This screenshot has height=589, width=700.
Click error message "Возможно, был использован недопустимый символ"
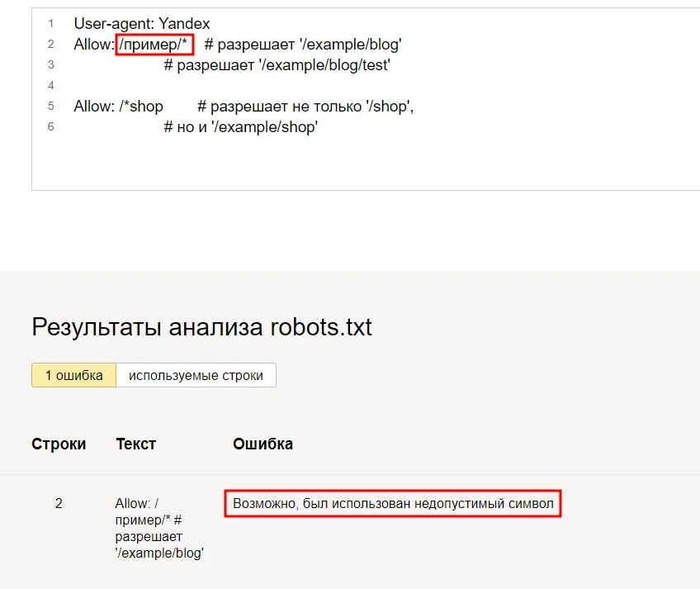click(x=393, y=503)
